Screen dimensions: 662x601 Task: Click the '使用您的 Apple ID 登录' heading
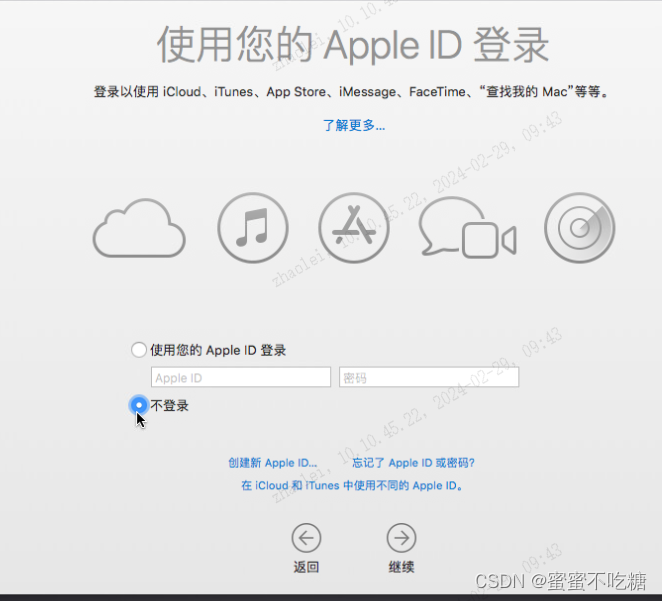pos(353,45)
